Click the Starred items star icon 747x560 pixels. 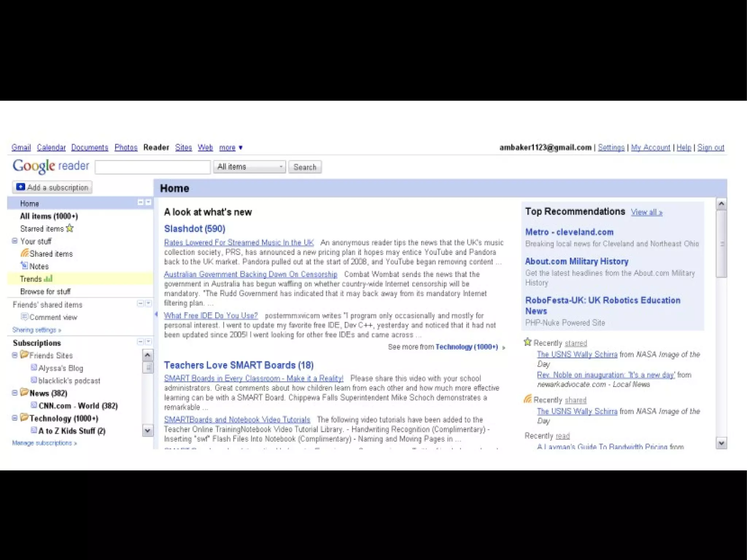70,228
